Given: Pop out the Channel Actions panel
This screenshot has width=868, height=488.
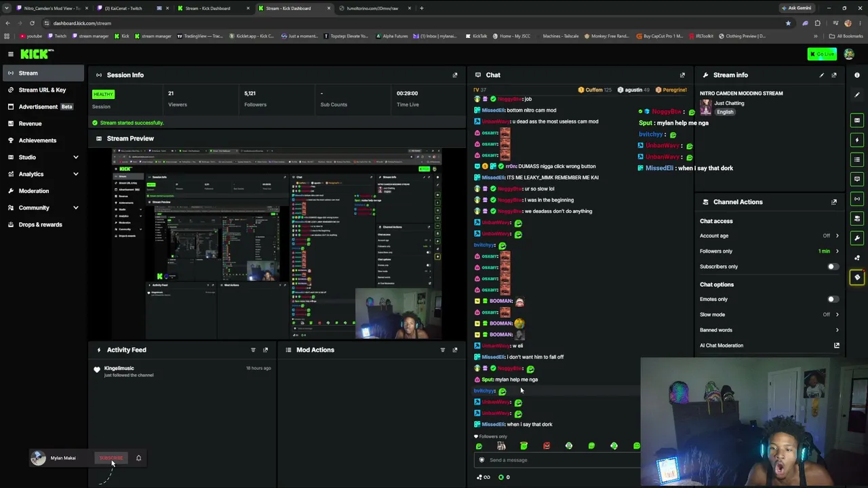Looking at the screenshot, I should pyautogui.click(x=834, y=202).
